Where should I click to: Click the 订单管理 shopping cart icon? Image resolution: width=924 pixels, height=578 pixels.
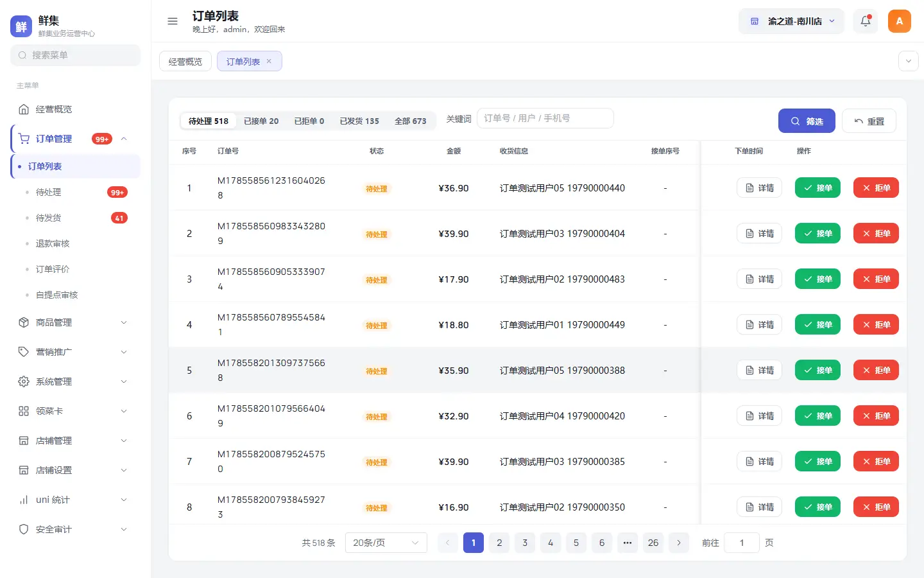(x=24, y=139)
